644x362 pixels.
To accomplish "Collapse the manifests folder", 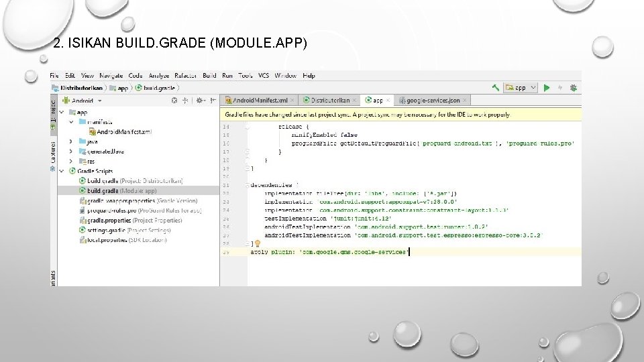I will coord(72,122).
